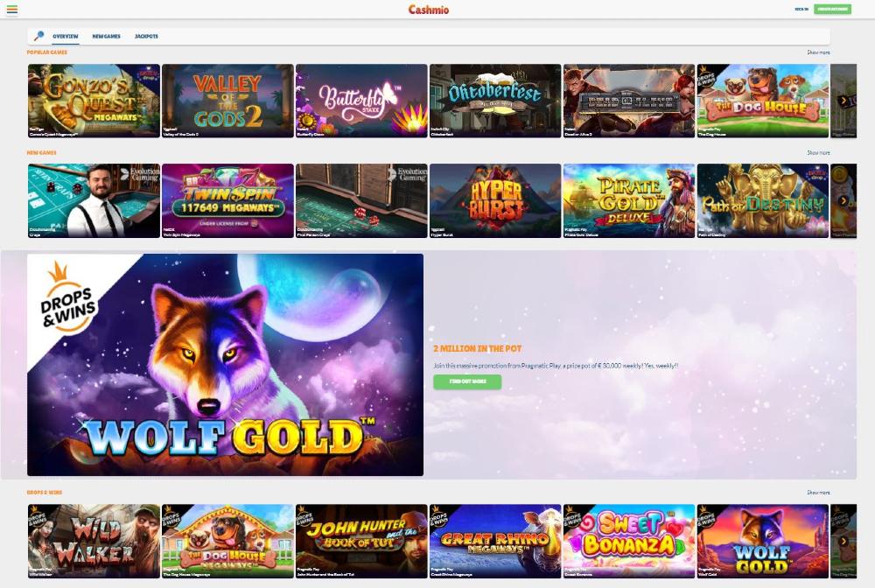Launch Path of Destiny game

tap(763, 201)
